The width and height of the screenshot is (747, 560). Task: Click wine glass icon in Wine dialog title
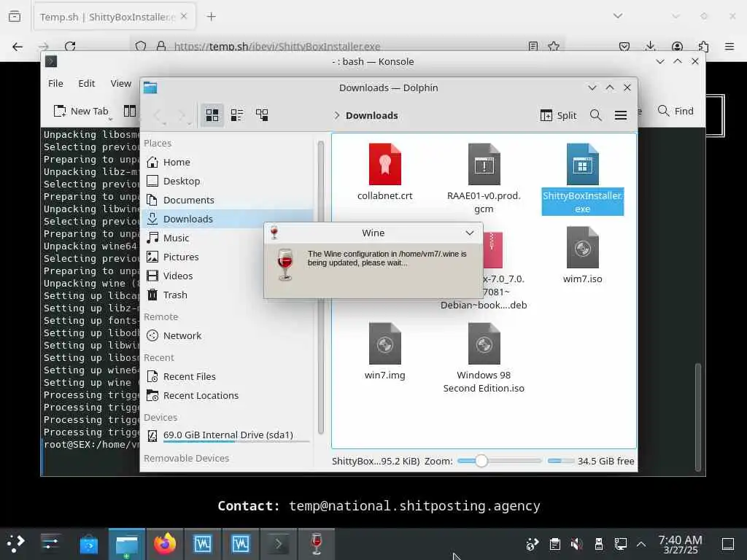[x=274, y=233]
